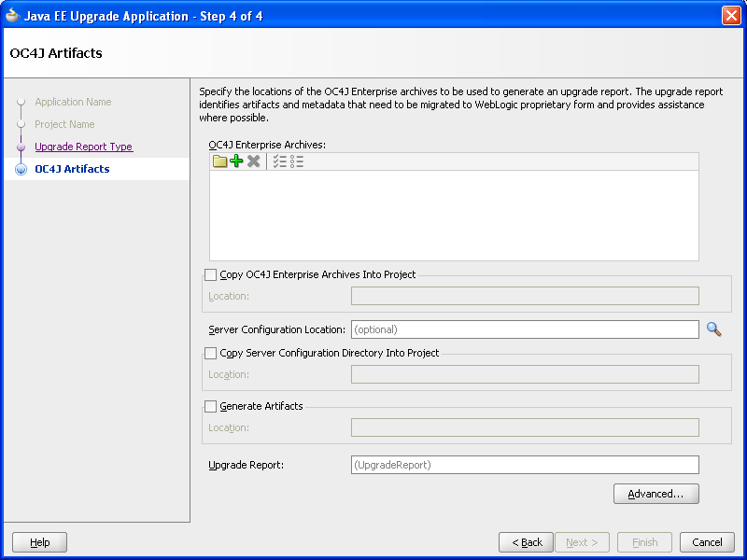The height and width of the screenshot is (560, 747).
Task: Select the OC4J Artifacts step in the sidebar
Action: [x=73, y=169]
